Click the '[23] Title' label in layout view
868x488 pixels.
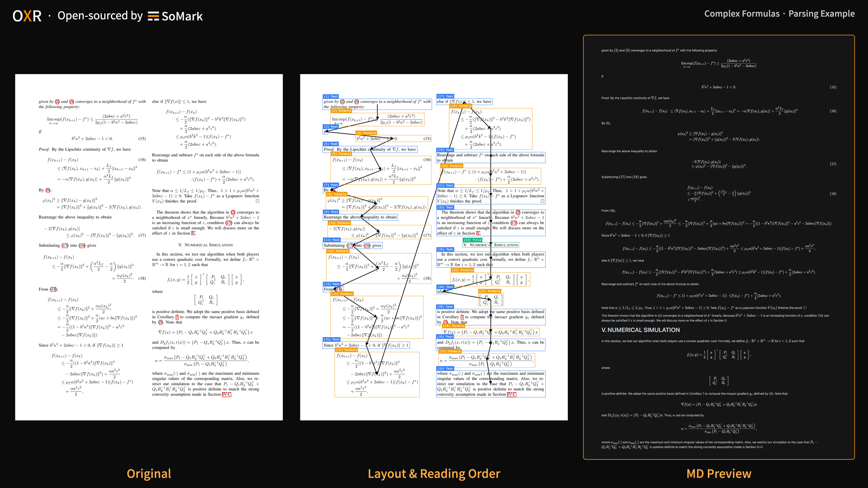point(472,240)
